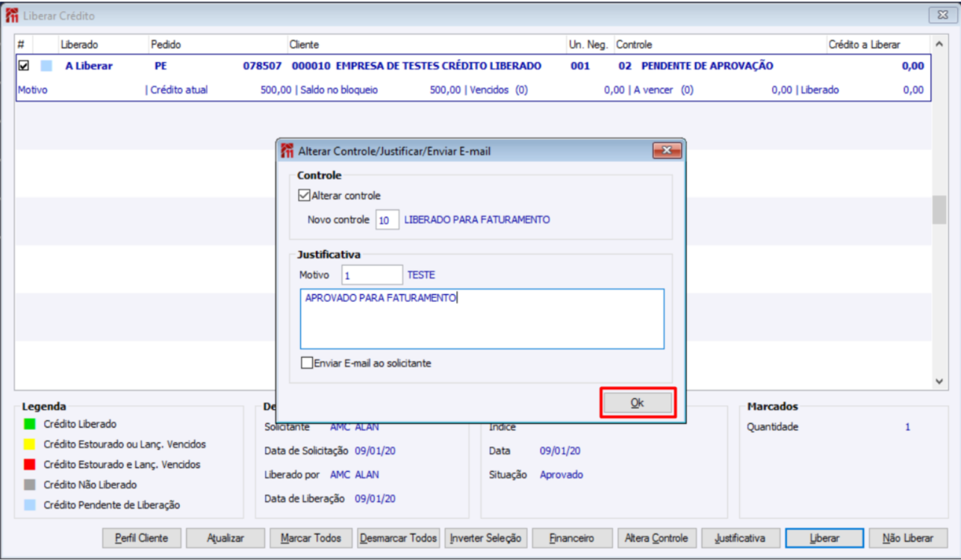
Task: Click the Perfil Cliente button
Action: 142,538
